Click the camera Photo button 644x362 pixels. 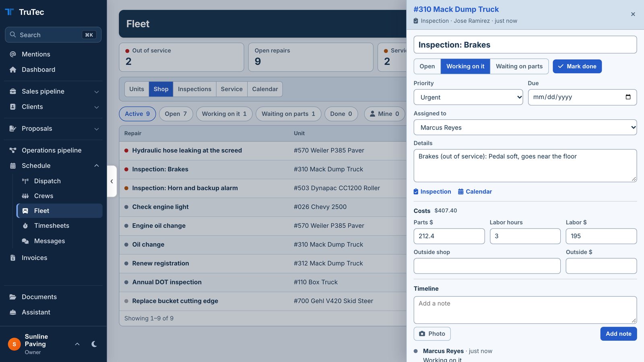pyautogui.click(x=432, y=334)
